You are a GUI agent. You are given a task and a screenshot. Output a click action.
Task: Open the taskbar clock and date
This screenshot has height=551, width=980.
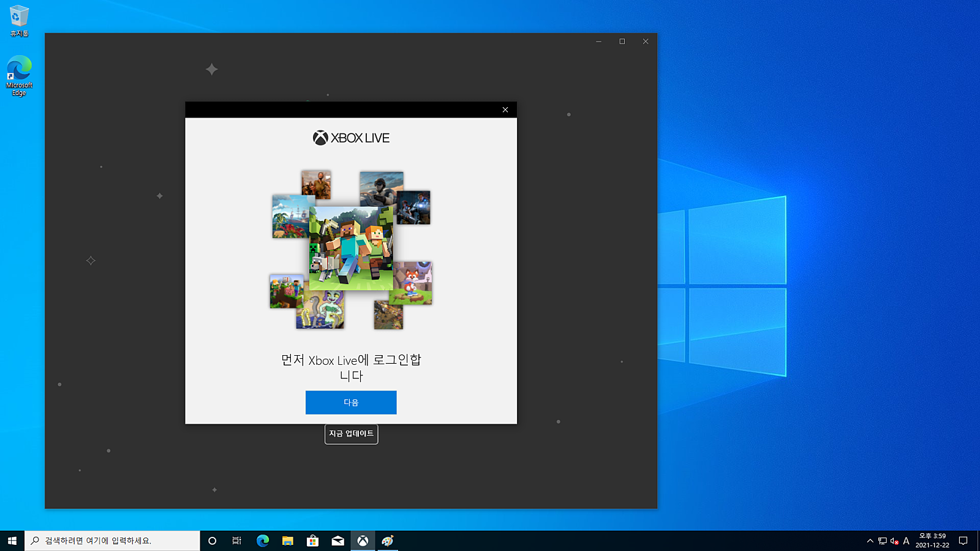(932, 541)
